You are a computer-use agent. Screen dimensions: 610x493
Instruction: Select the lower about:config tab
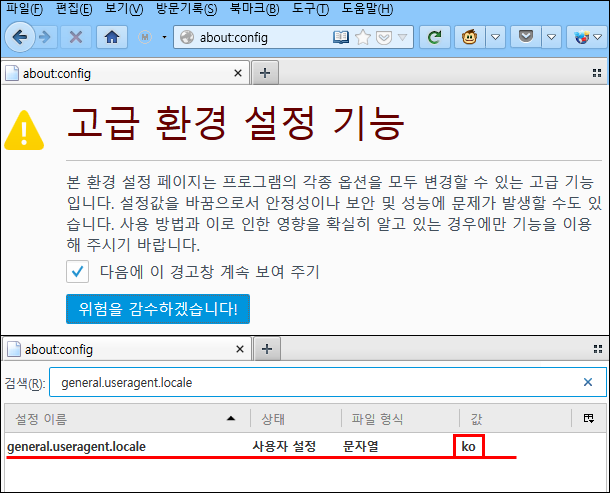tap(127, 349)
